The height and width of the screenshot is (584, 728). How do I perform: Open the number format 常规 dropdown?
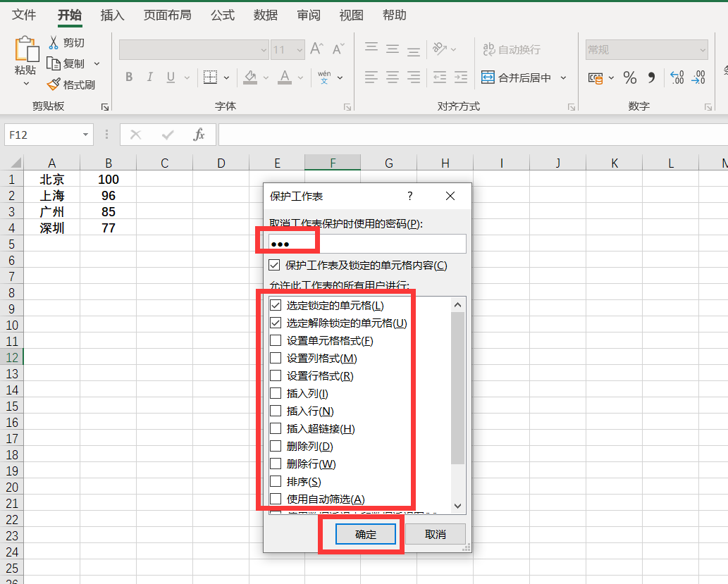pos(703,50)
